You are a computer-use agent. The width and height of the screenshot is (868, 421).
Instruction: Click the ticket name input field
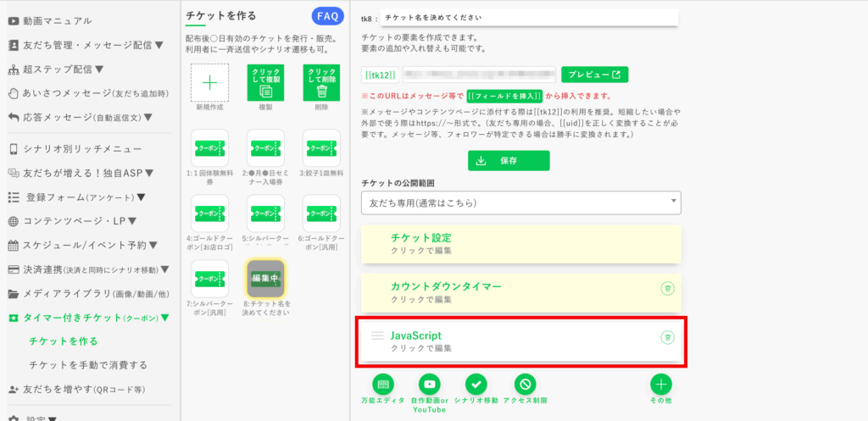(x=529, y=18)
